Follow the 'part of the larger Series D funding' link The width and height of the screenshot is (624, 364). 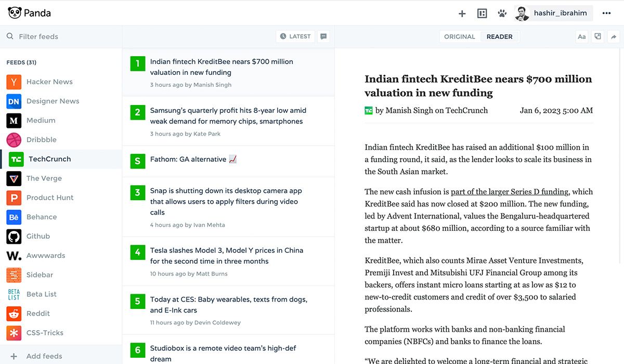click(510, 192)
